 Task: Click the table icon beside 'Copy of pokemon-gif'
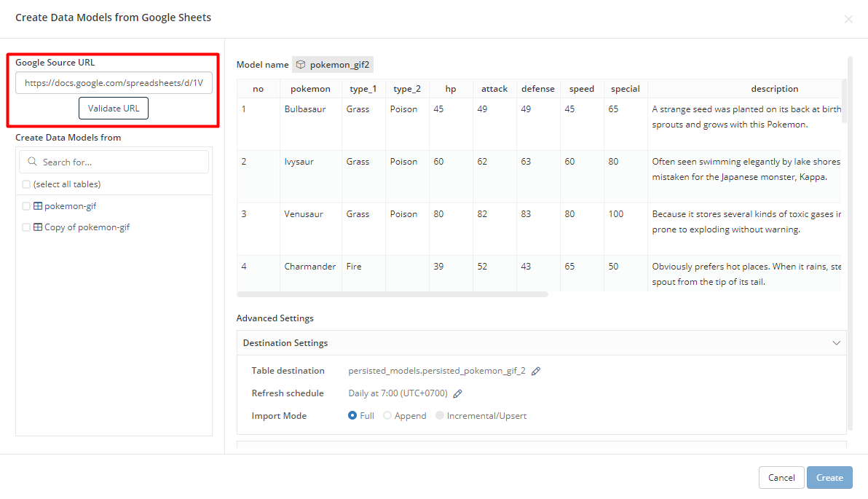(x=38, y=227)
